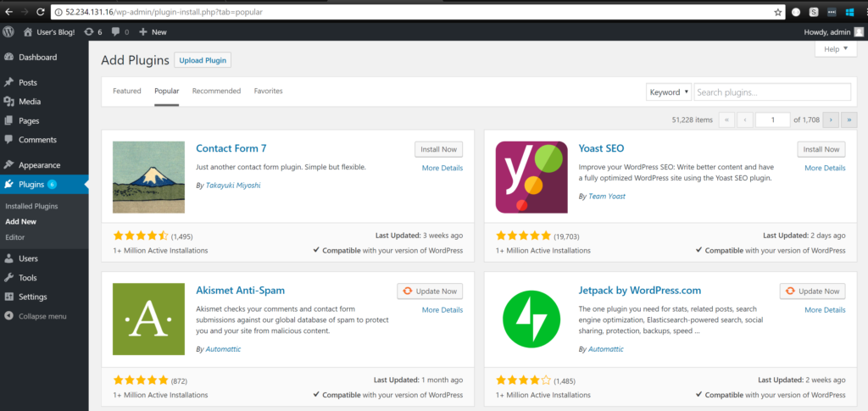Open author link Team Yoast
Image resolution: width=868 pixels, height=411 pixels.
[x=607, y=197]
